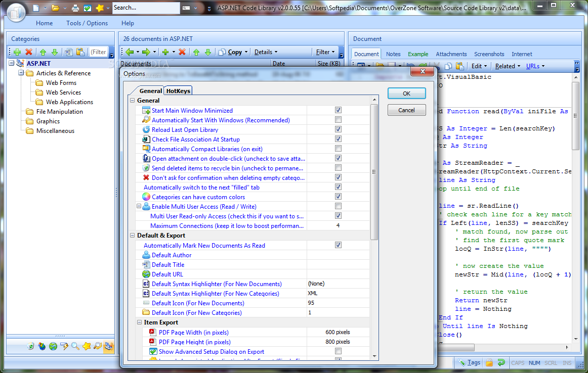This screenshot has width=588, height=373.
Task: Collapse the Default & Export section
Action: 133,236
